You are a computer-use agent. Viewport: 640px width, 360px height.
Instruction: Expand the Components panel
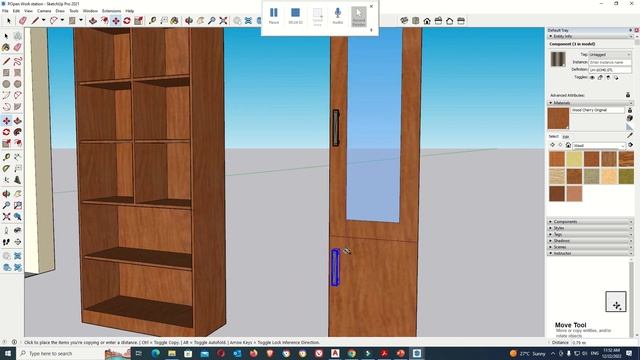591,222
